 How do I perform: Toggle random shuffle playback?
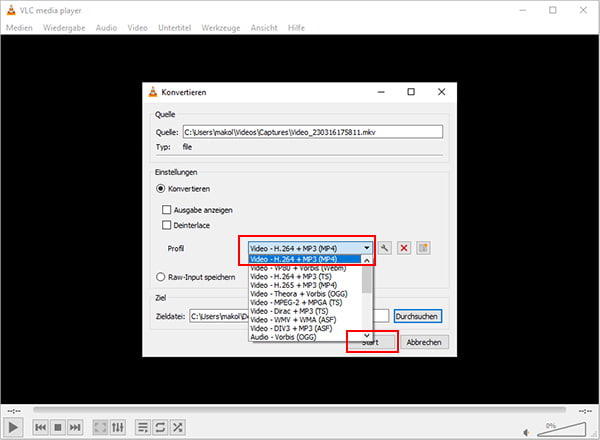[x=178, y=427]
